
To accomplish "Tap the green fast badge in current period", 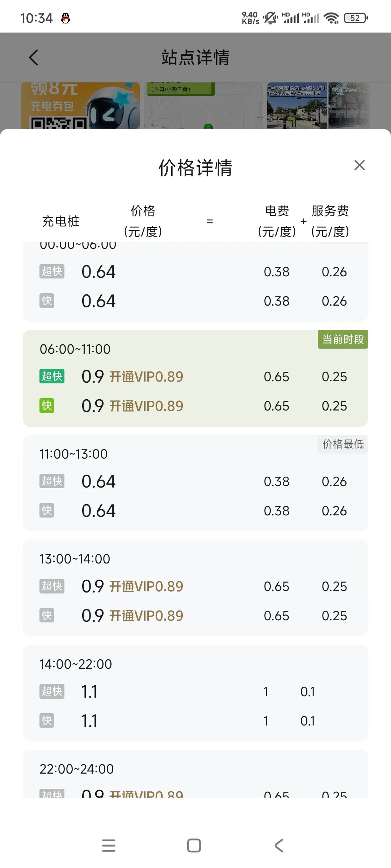I will point(47,406).
